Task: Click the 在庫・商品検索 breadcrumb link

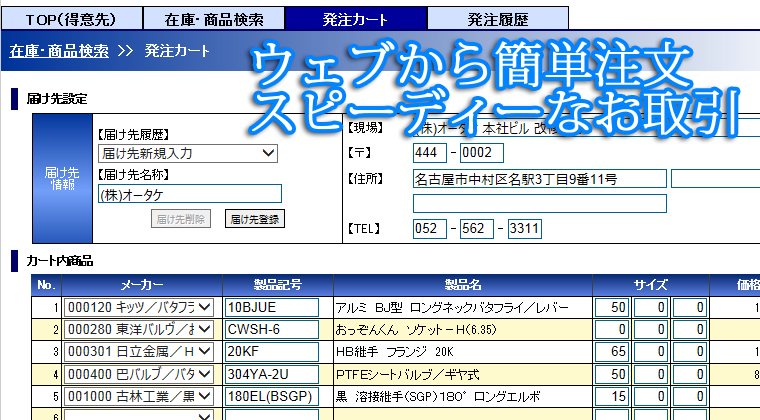Action: coord(60,50)
